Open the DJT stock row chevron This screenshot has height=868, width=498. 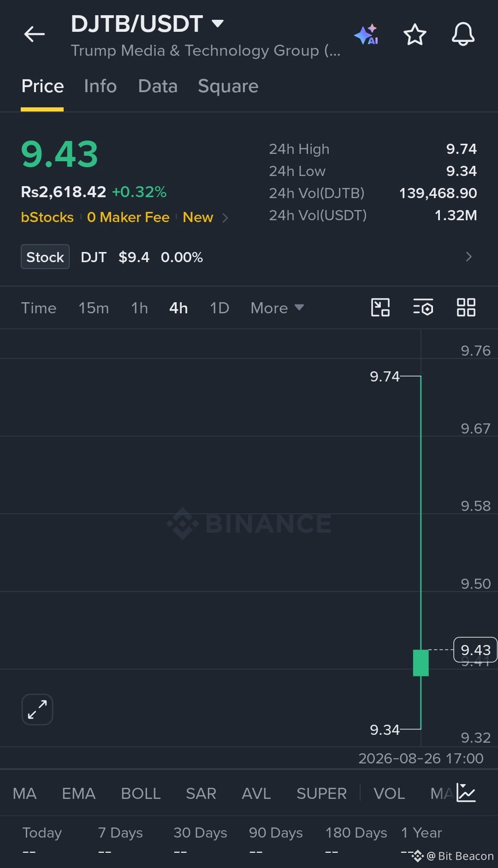[469, 257]
